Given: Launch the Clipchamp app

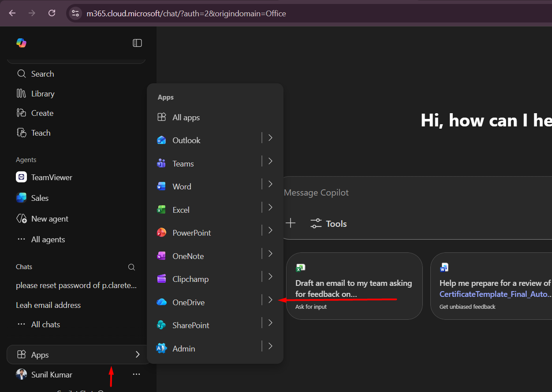Looking at the screenshot, I should point(190,279).
